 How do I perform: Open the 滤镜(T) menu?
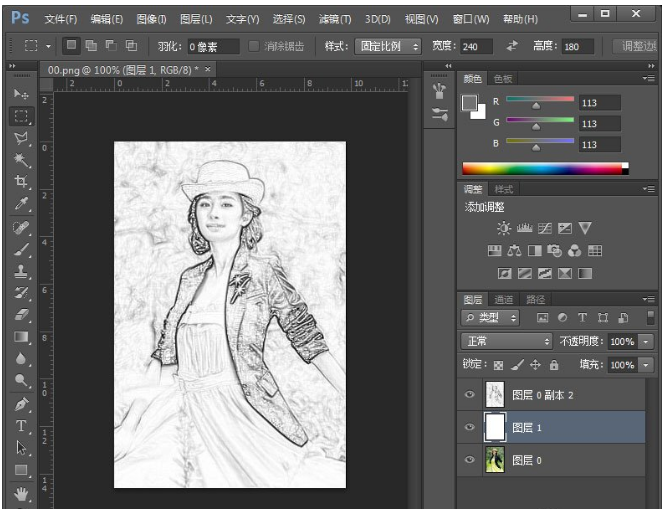click(x=335, y=19)
